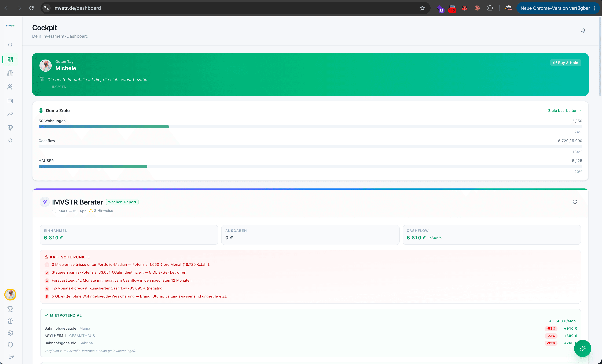The height and width of the screenshot is (364, 602).
Task: Click the -6.720 / 5.000 cashflow value
Action: [x=569, y=141]
